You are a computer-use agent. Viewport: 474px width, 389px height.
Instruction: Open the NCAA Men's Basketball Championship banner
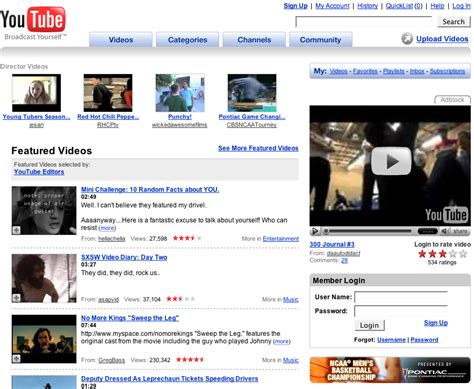coord(390,369)
